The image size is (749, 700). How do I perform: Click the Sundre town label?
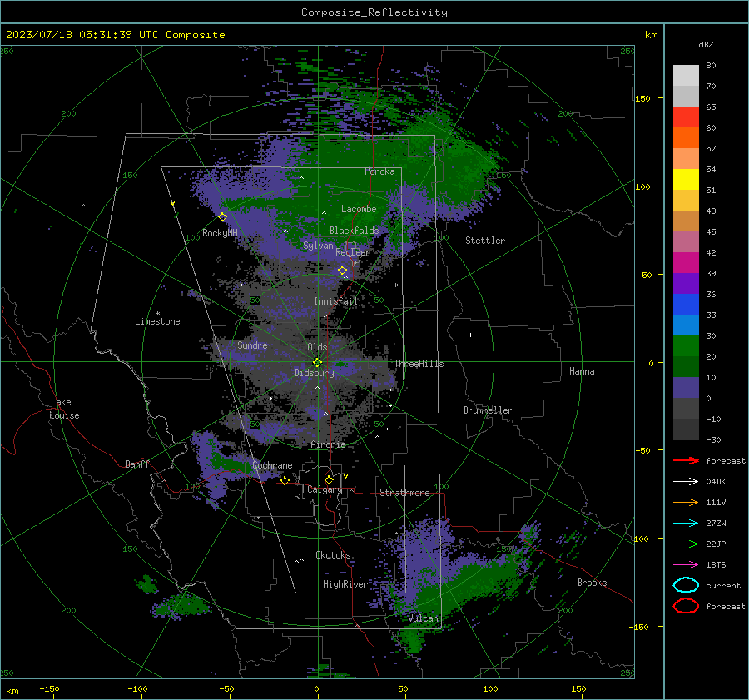(x=252, y=345)
